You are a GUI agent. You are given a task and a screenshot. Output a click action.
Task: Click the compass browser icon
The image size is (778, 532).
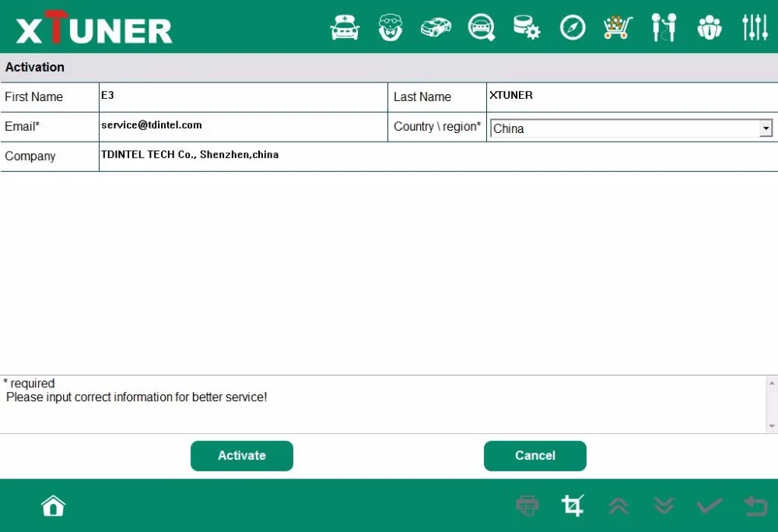click(x=573, y=27)
